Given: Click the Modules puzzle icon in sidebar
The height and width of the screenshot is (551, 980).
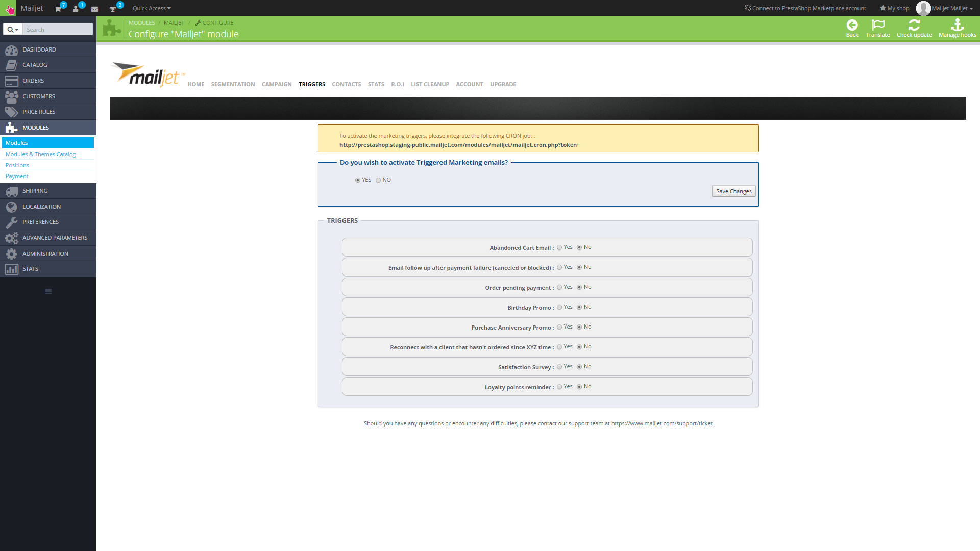Looking at the screenshot, I should (11, 128).
